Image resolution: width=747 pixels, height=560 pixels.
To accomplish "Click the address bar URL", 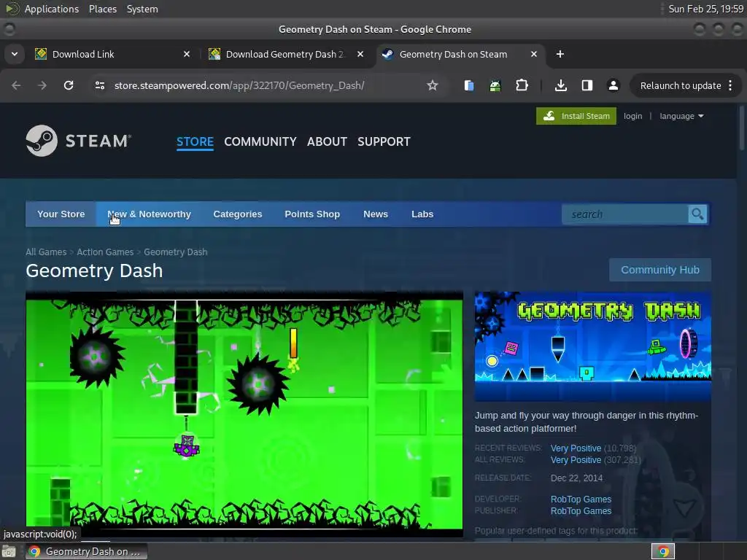I will pyautogui.click(x=239, y=85).
